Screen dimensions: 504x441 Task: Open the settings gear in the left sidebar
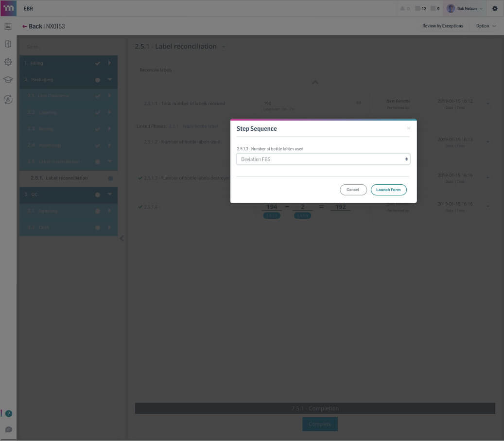pos(8,62)
